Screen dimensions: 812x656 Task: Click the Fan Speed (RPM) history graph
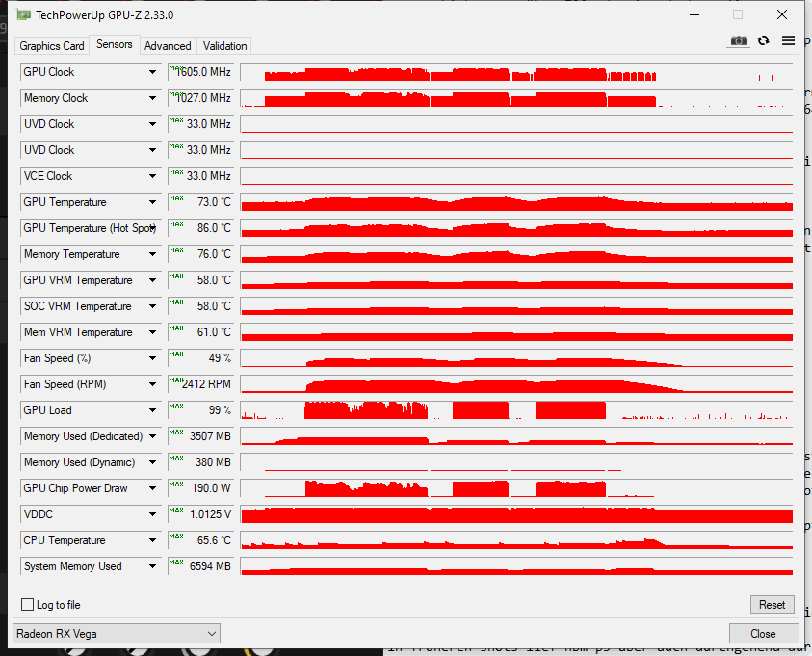coord(517,384)
